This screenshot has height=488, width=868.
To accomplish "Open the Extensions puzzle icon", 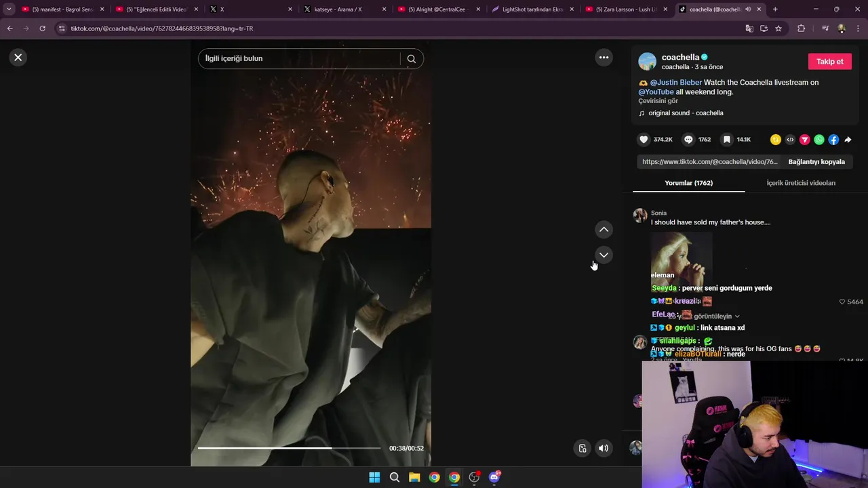I will tap(801, 28).
